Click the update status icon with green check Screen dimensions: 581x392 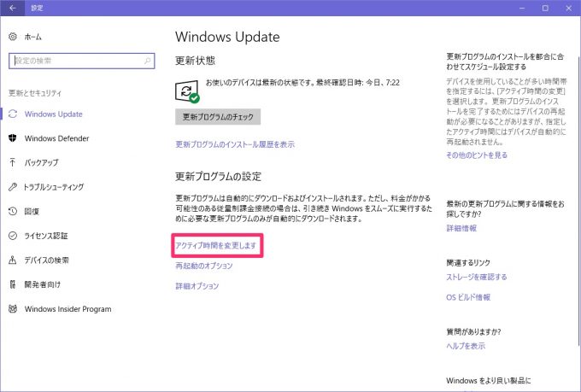(x=187, y=91)
